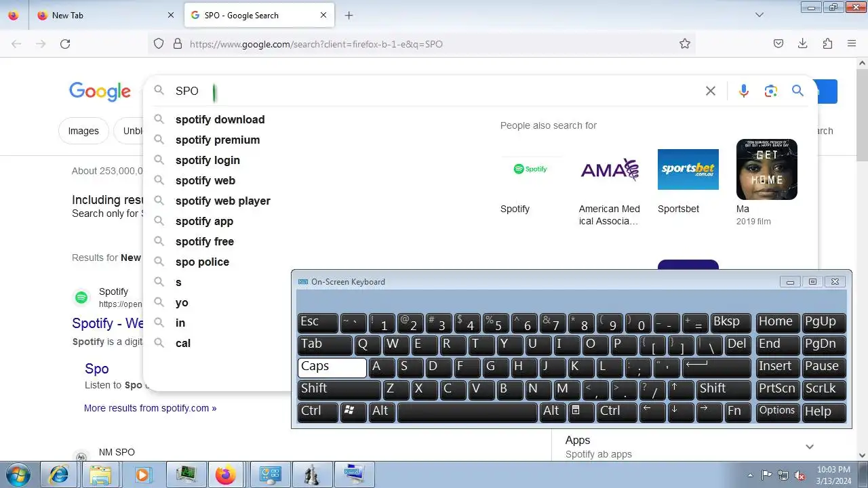Launch Internet Explorer from taskbar
The image size is (868, 488).
pyautogui.click(x=59, y=474)
